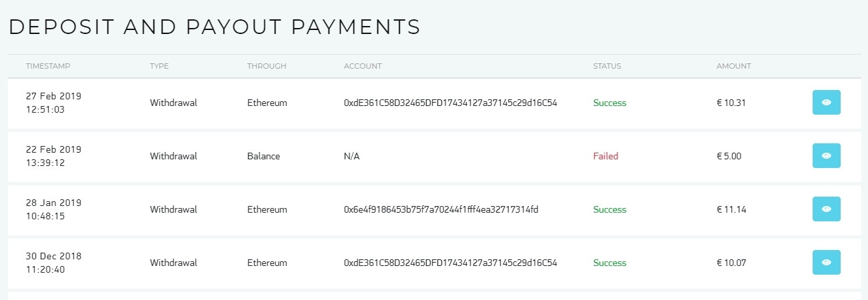The width and height of the screenshot is (868, 300).
Task: Sort by the Timestamp column header
Action: pos(48,66)
